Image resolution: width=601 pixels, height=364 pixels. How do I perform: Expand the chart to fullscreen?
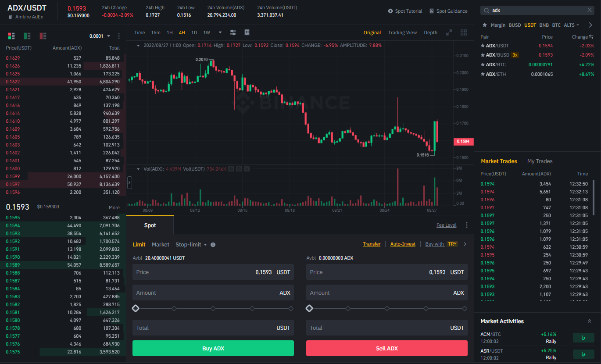tap(449, 32)
